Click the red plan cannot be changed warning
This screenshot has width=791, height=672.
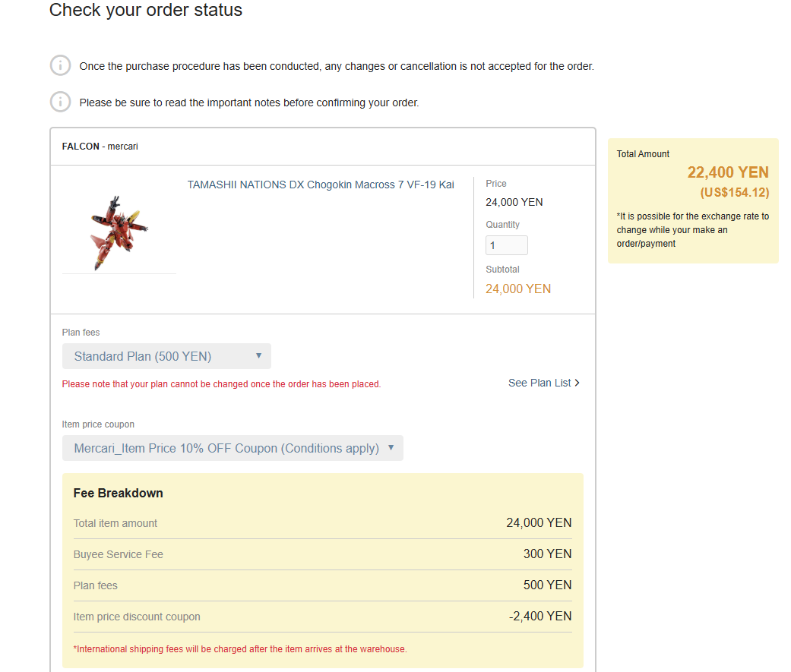pyautogui.click(x=221, y=384)
